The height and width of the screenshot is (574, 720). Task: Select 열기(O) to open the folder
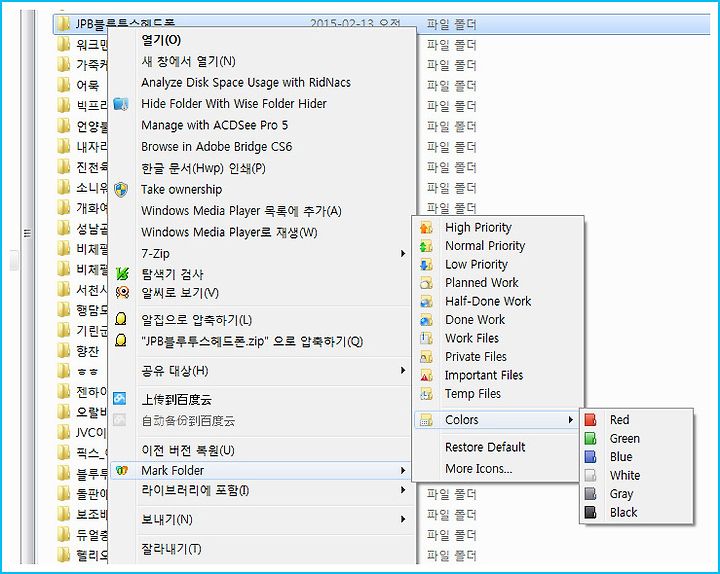click(x=161, y=40)
